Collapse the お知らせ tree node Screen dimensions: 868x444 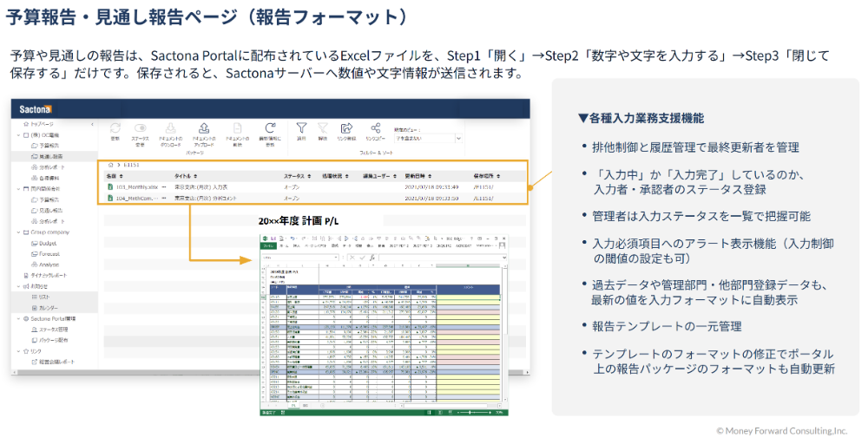click(x=18, y=286)
